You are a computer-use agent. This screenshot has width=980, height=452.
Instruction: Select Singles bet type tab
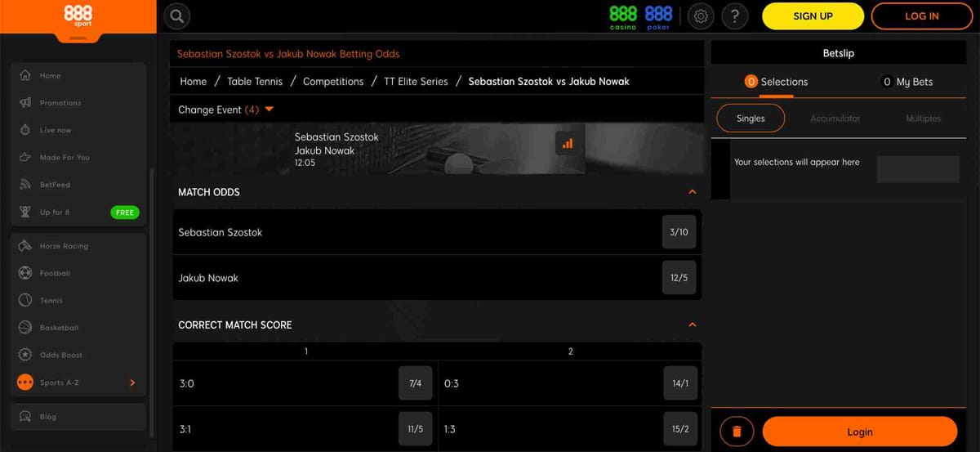coord(751,119)
